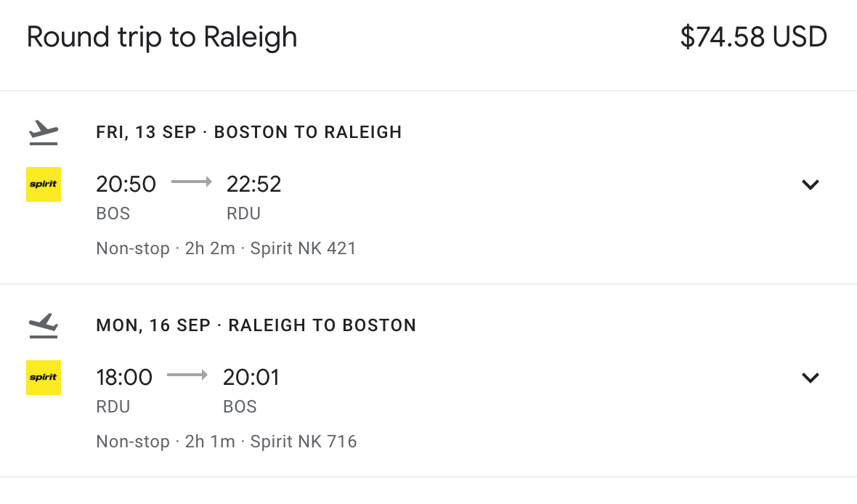Viewport: 857px width, 504px height.
Task: Click the BOS airport code under 20:50
Action: click(x=113, y=214)
